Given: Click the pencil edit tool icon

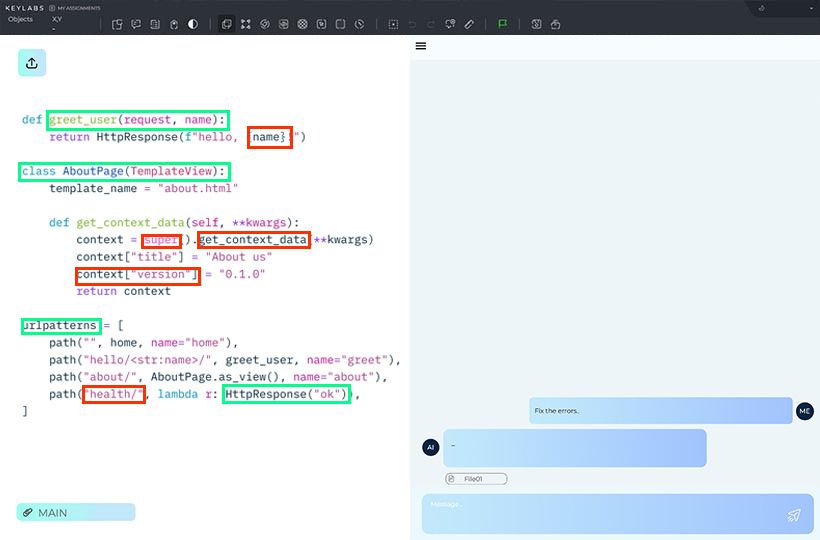Looking at the screenshot, I should (470, 24).
